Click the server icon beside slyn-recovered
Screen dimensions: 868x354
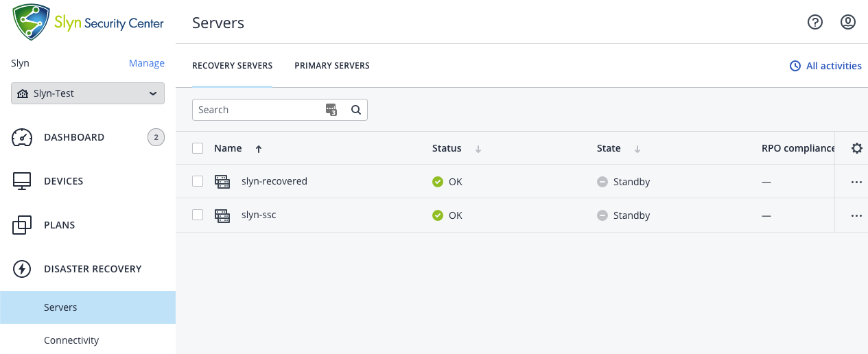(x=222, y=182)
